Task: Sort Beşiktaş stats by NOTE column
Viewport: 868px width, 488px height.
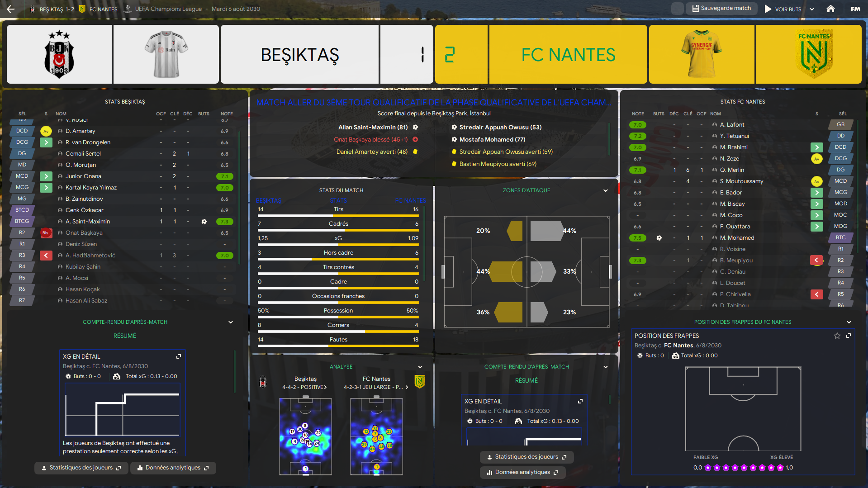Action: click(x=227, y=114)
